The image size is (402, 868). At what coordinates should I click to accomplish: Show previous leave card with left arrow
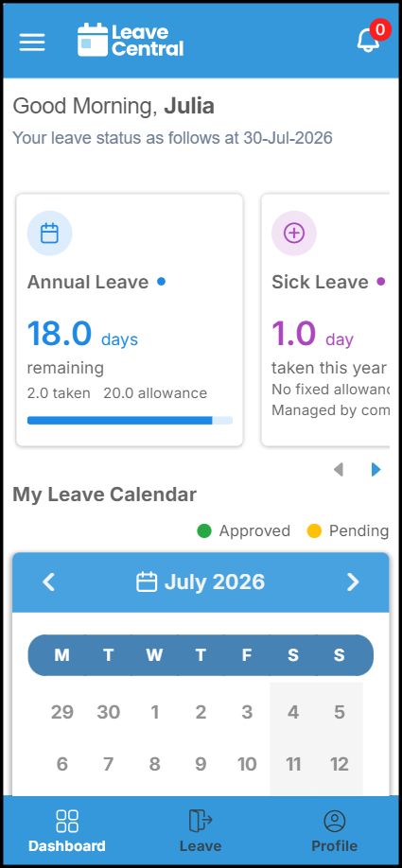(339, 470)
